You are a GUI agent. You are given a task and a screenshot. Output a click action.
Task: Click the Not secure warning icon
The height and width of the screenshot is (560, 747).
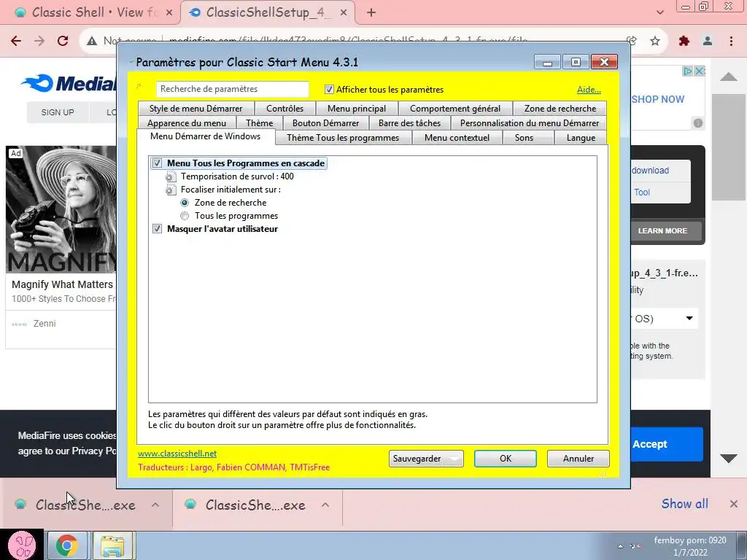click(92, 41)
